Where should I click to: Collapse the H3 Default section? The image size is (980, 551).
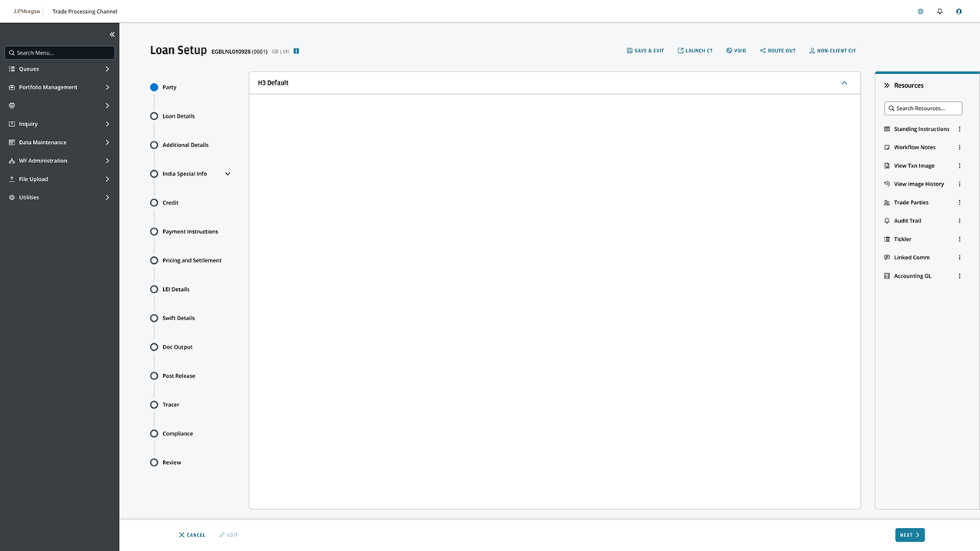[x=845, y=83]
